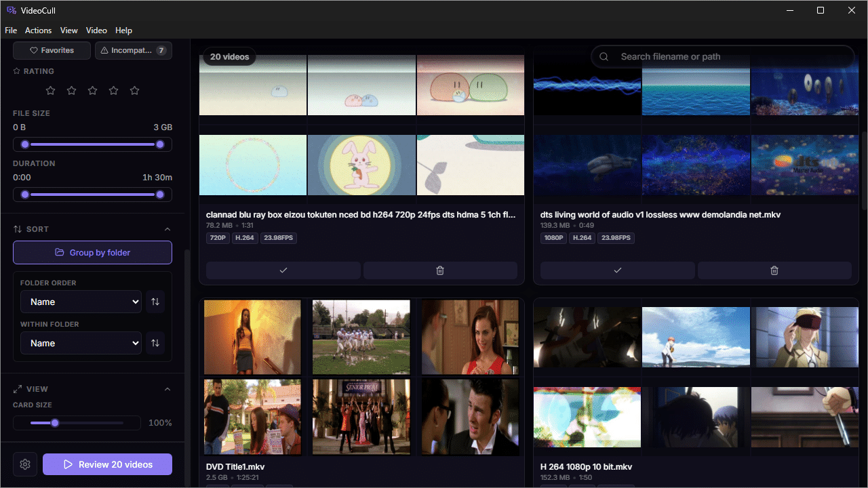868x488 pixels.
Task: Reverse the folder order sort direction
Action: point(155,302)
